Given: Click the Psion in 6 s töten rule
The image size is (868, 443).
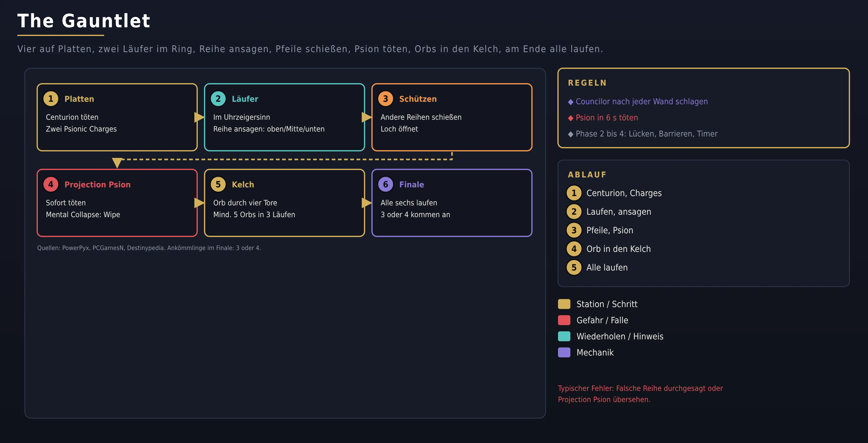Looking at the screenshot, I should point(603,118).
